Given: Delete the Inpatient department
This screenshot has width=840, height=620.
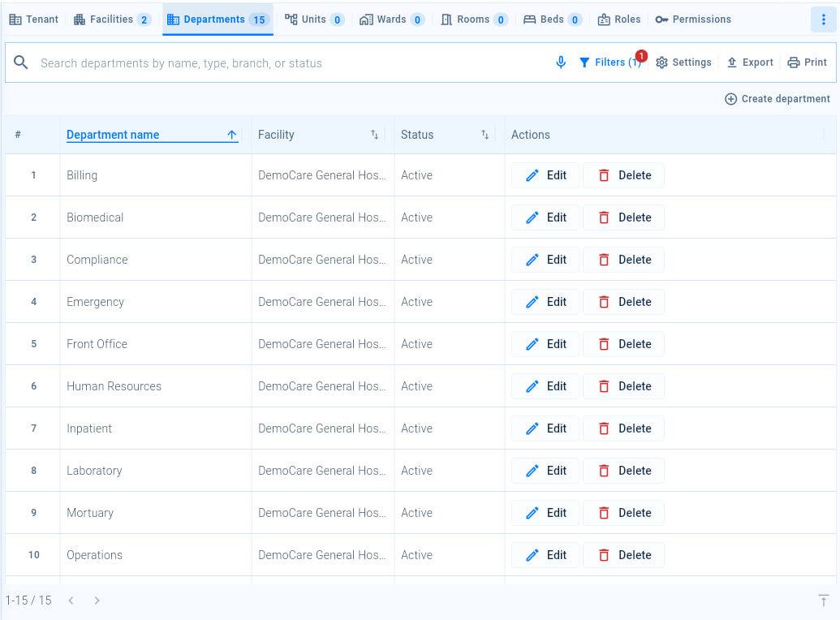Looking at the screenshot, I should click(x=623, y=428).
